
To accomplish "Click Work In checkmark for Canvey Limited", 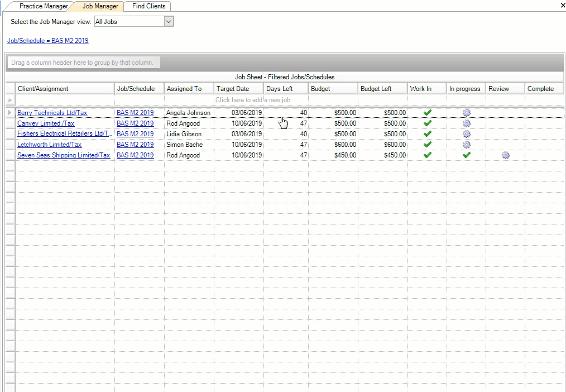I will point(428,123).
